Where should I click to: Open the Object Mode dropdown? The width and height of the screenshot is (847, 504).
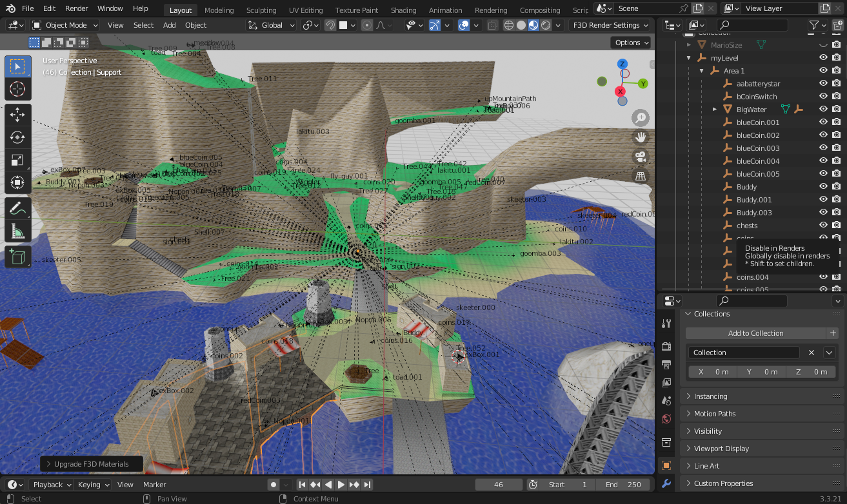pos(65,25)
